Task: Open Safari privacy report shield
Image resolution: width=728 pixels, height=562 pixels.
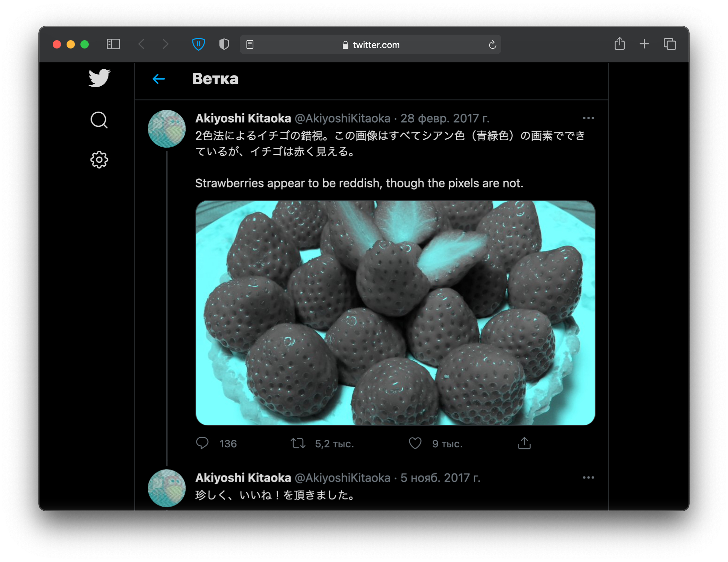Action: coord(224,44)
